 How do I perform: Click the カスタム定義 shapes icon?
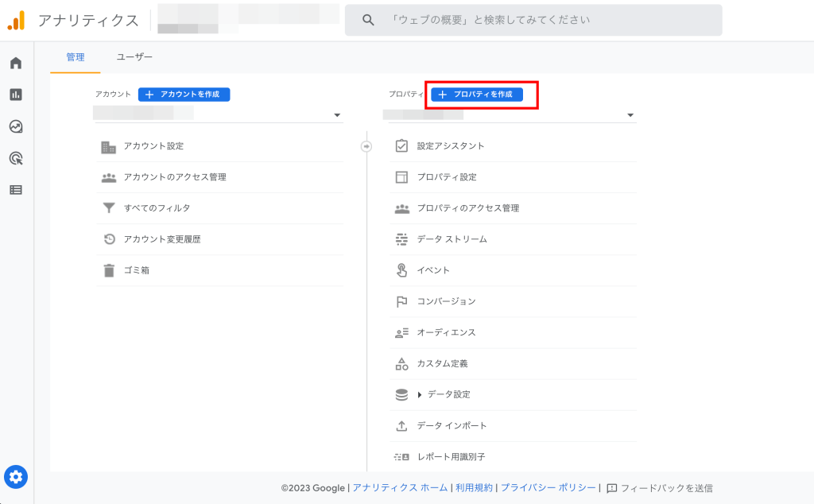point(401,364)
